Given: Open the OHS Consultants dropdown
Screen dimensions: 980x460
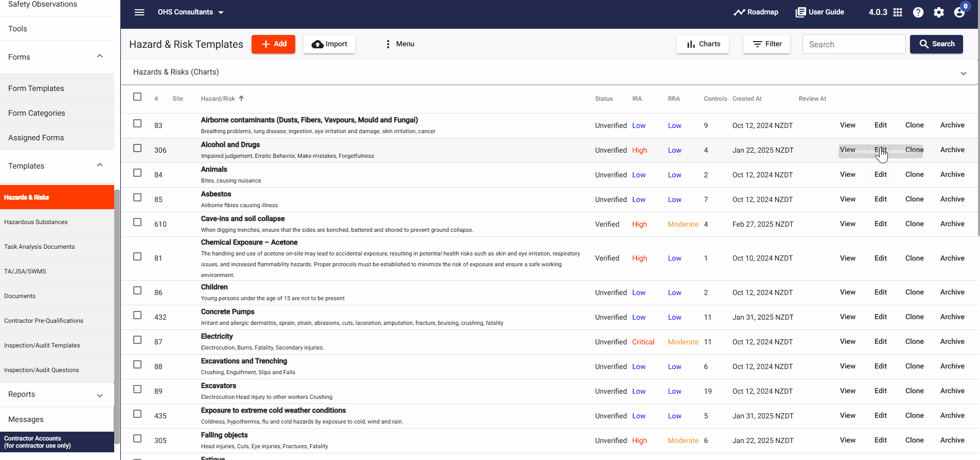Looking at the screenshot, I should 191,12.
